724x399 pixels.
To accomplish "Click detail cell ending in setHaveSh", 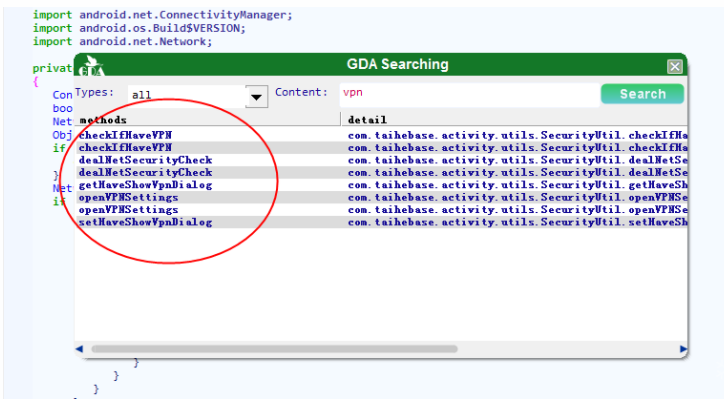I will pos(517,222).
